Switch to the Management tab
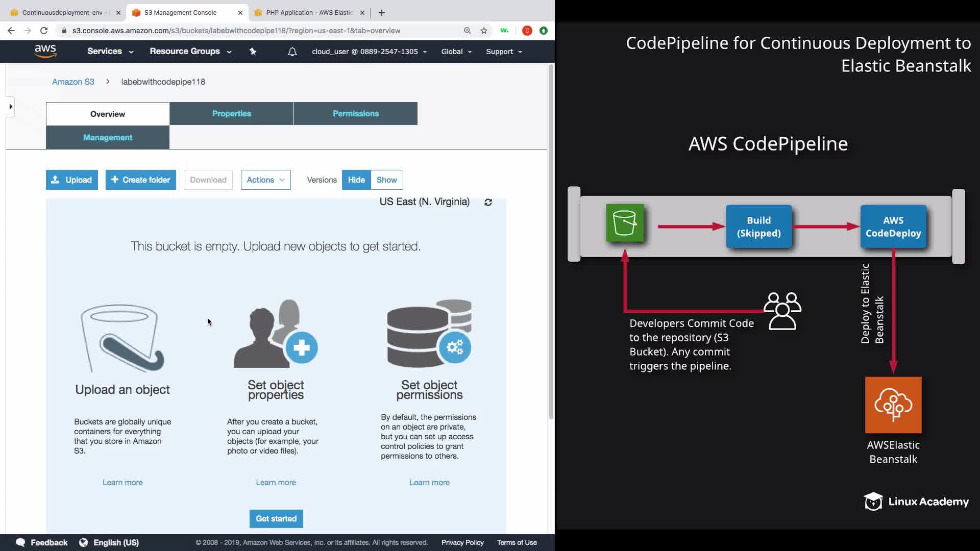This screenshot has width=980, height=551. click(x=107, y=137)
